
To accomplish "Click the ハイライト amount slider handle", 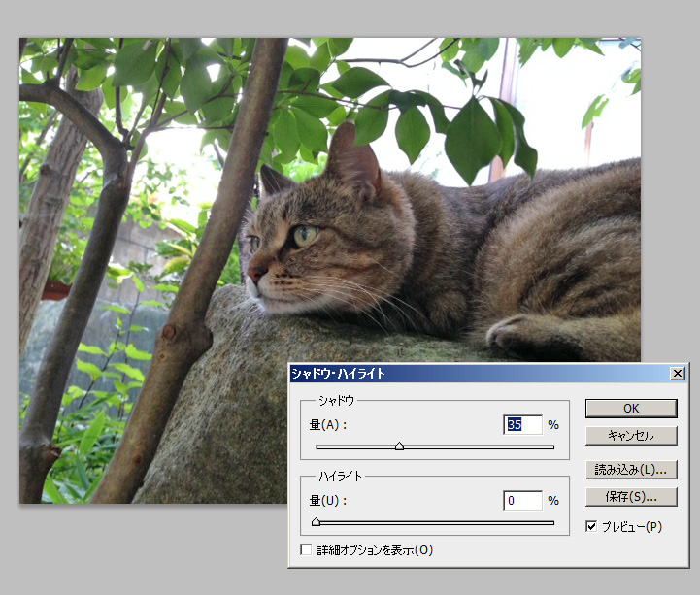I will click(x=317, y=521).
